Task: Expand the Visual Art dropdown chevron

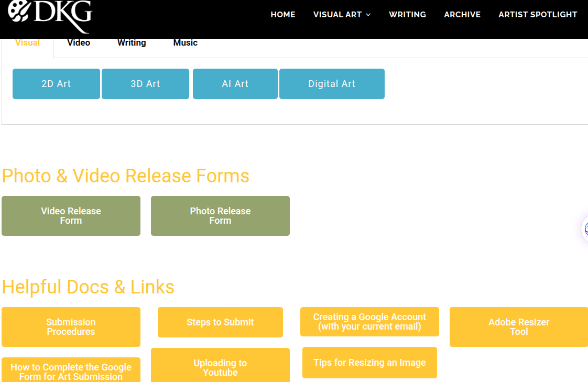Action: click(368, 15)
